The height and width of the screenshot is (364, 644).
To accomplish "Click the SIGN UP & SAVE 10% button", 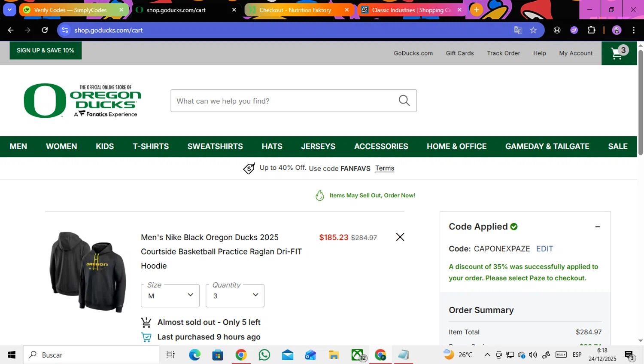I will pyautogui.click(x=46, y=50).
